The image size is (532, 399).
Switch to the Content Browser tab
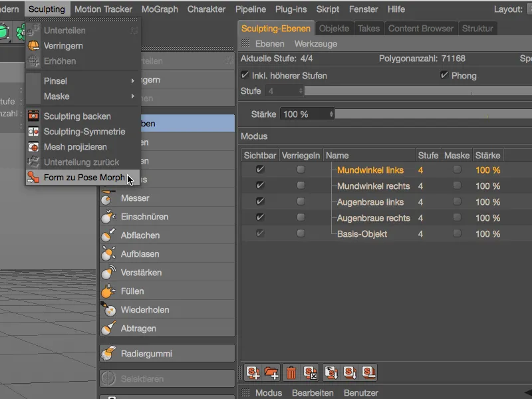coord(421,29)
